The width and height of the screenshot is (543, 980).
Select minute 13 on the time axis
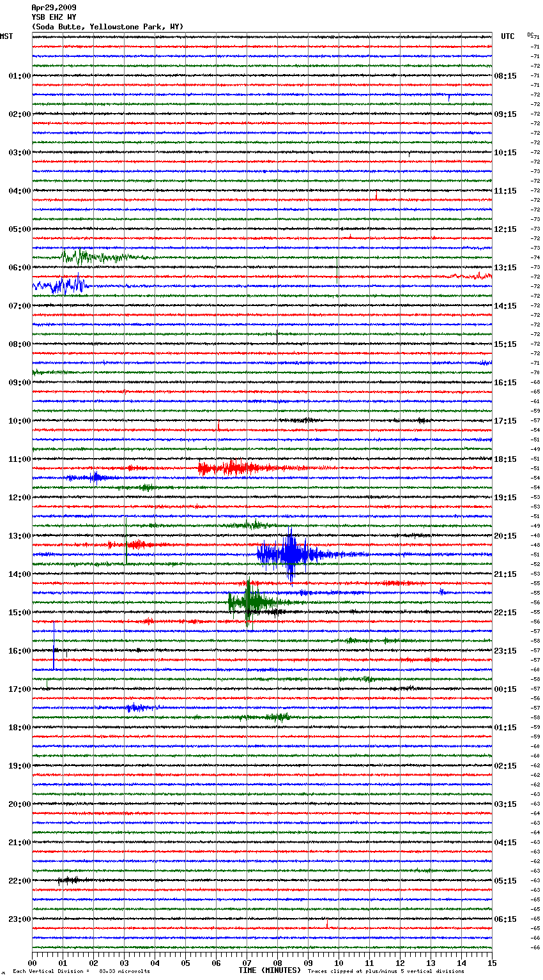[431, 963]
